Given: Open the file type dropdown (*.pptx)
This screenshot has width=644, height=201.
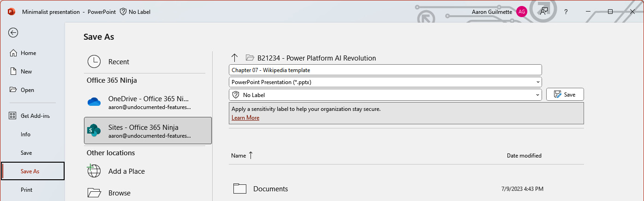Looking at the screenshot, I should tap(385, 82).
